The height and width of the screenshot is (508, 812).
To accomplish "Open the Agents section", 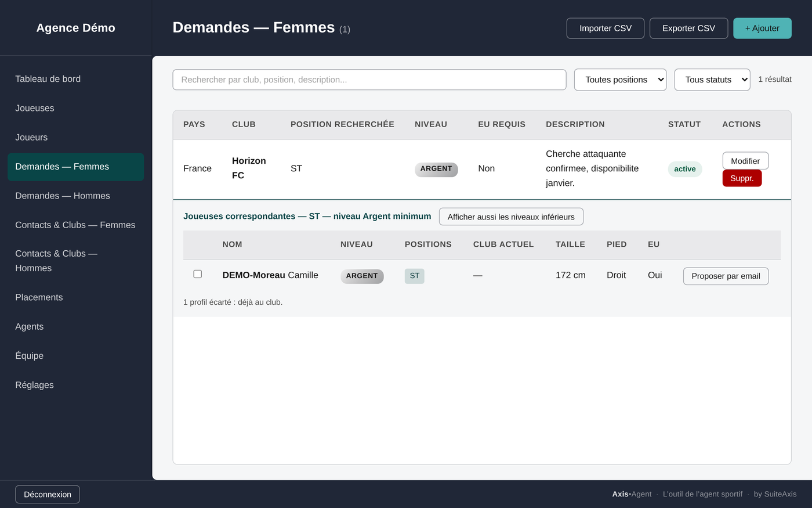I will point(75,326).
